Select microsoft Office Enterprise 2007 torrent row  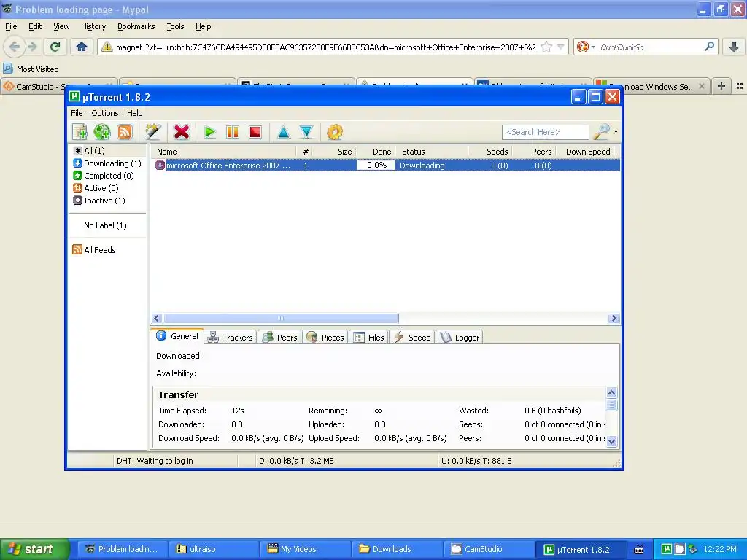[387, 166]
